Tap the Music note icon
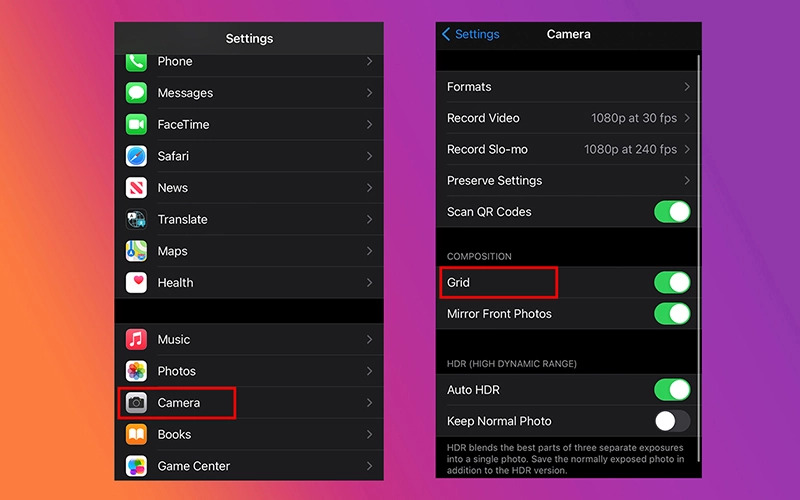800x500 pixels. pos(136,339)
